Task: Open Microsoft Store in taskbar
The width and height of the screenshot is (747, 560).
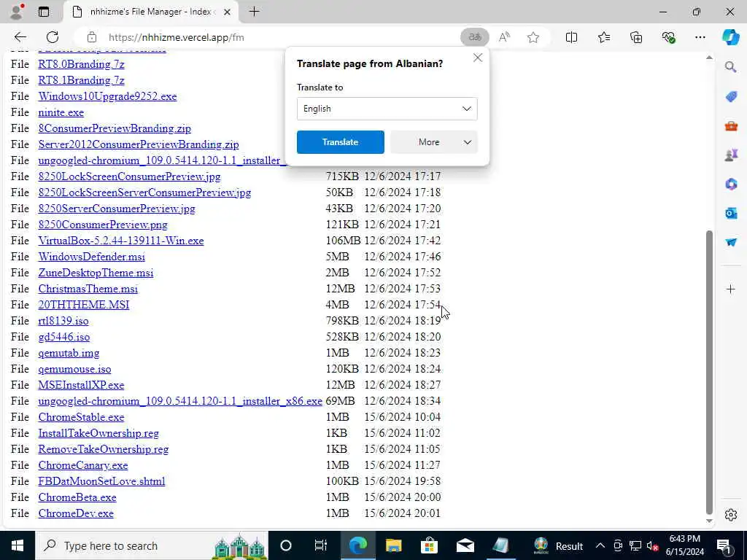Action: pos(429,545)
